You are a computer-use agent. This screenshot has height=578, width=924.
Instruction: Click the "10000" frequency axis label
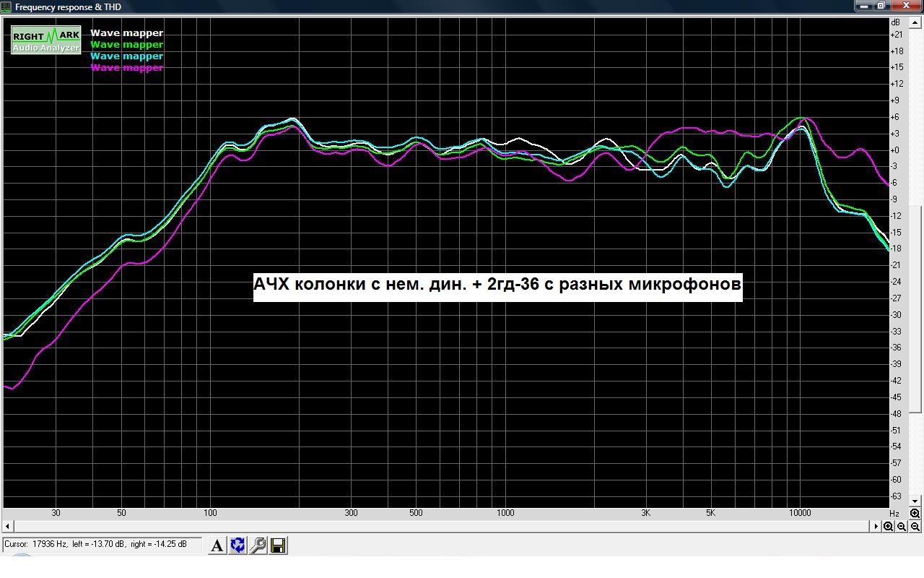(800, 514)
